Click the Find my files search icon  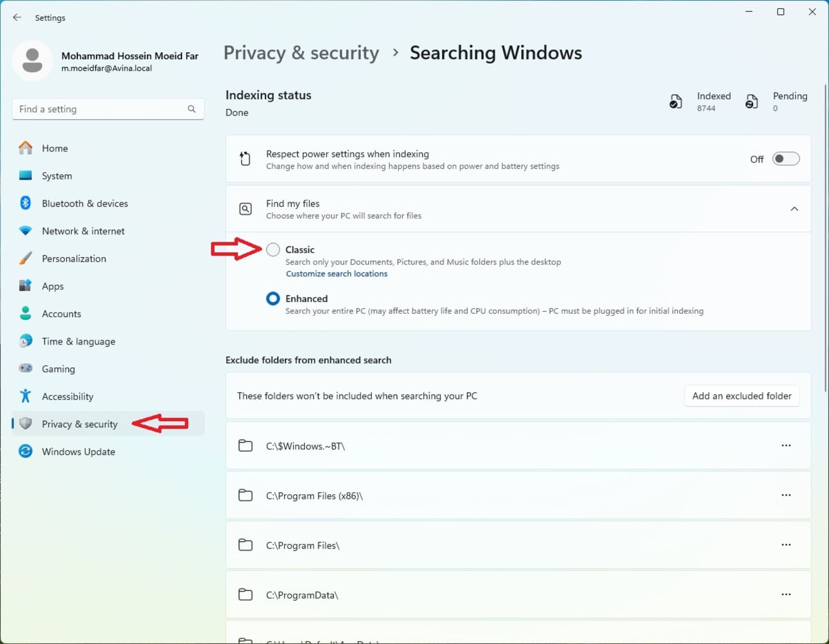[x=245, y=209]
